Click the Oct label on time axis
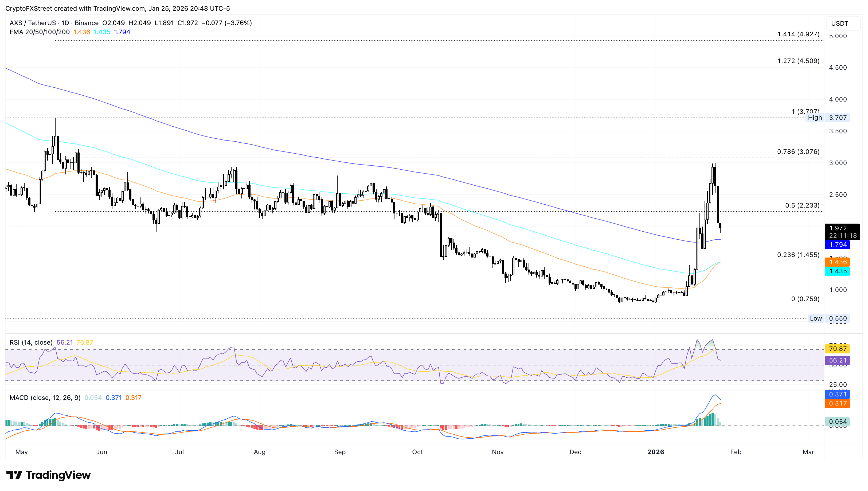Viewport: 868px width, 491px height. pos(417,452)
